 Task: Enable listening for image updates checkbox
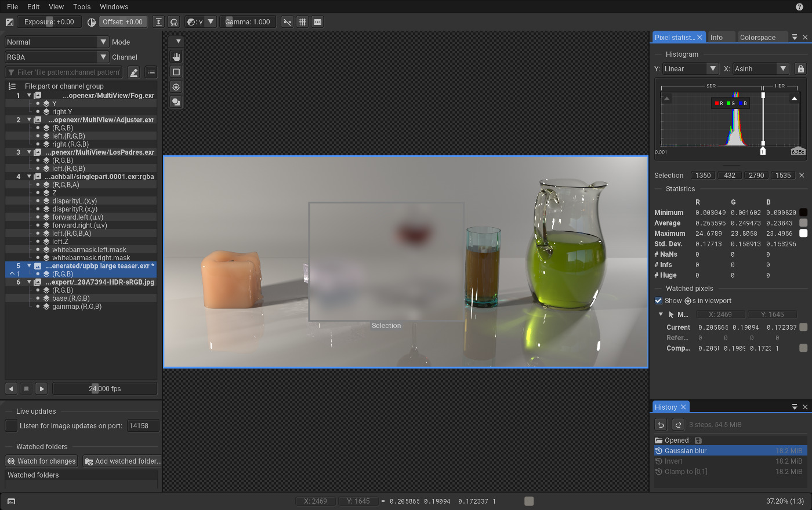[11, 426]
